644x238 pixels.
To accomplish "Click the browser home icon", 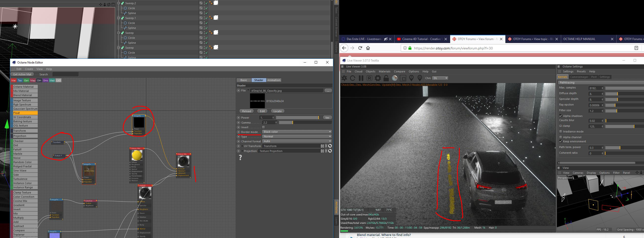I will [x=368, y=48].
